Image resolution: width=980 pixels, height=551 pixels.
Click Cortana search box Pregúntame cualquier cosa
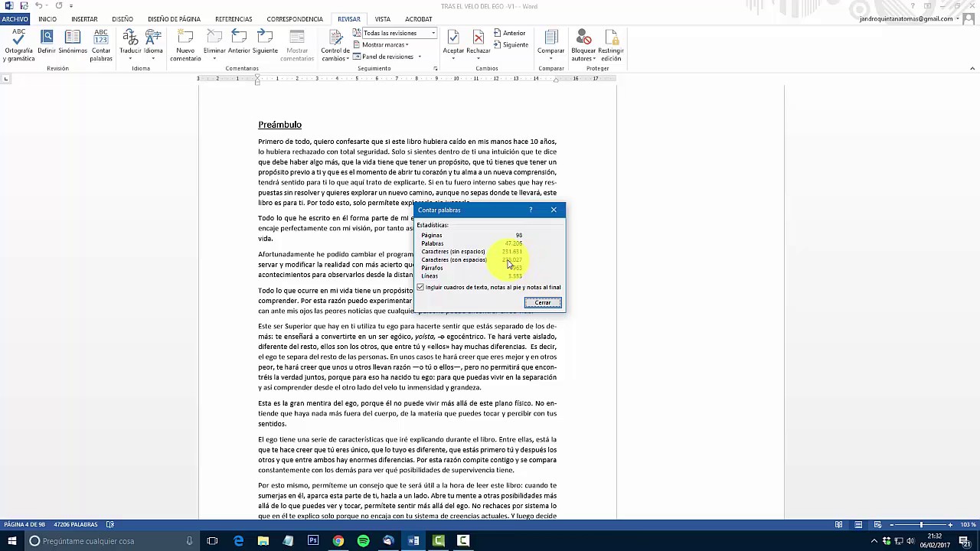click(110, 541)
